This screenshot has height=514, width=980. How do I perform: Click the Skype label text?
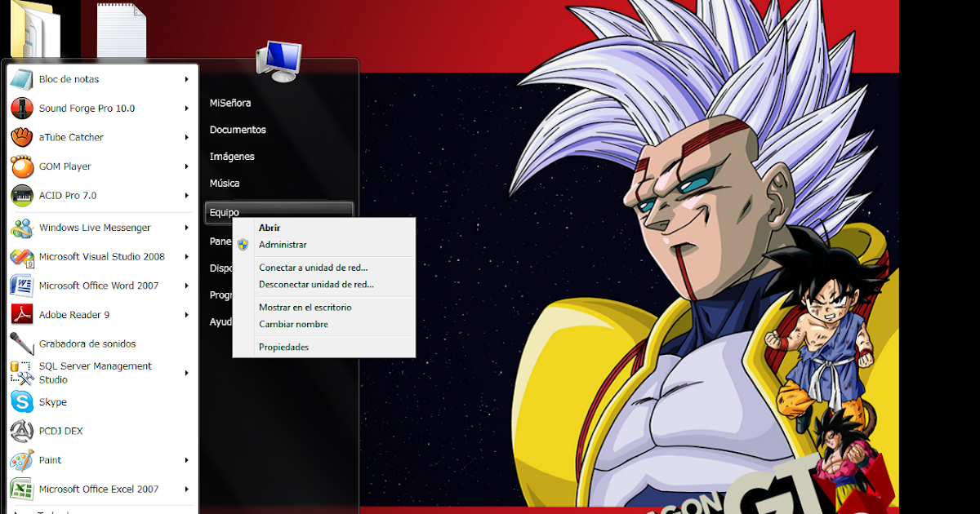tap(52, 402)
